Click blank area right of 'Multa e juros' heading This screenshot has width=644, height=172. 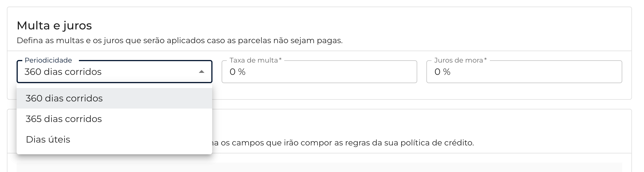point(343,26)
